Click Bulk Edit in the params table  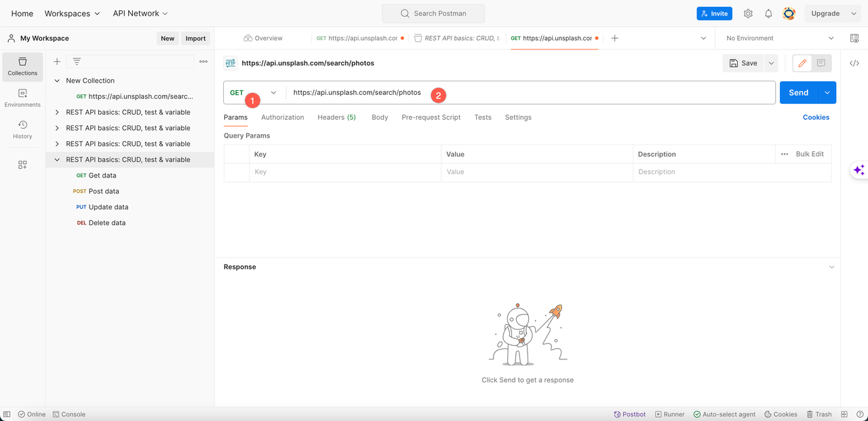(x=810, y=154)
